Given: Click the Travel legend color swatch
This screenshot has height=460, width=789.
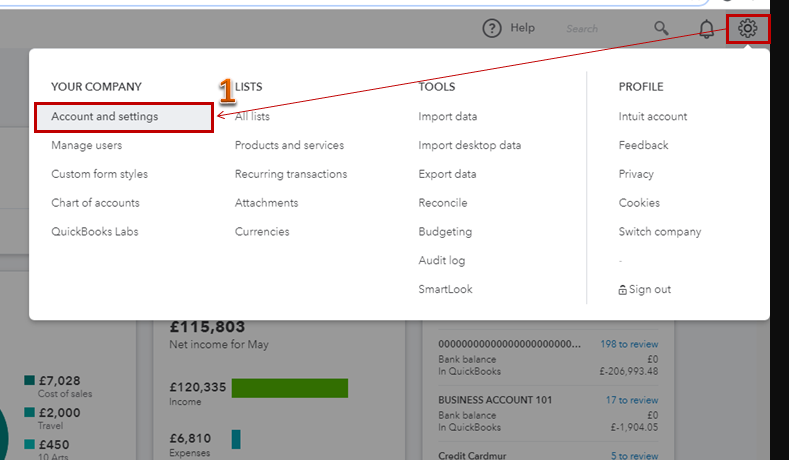Looking at the screenshot, I should click(29, 412).
